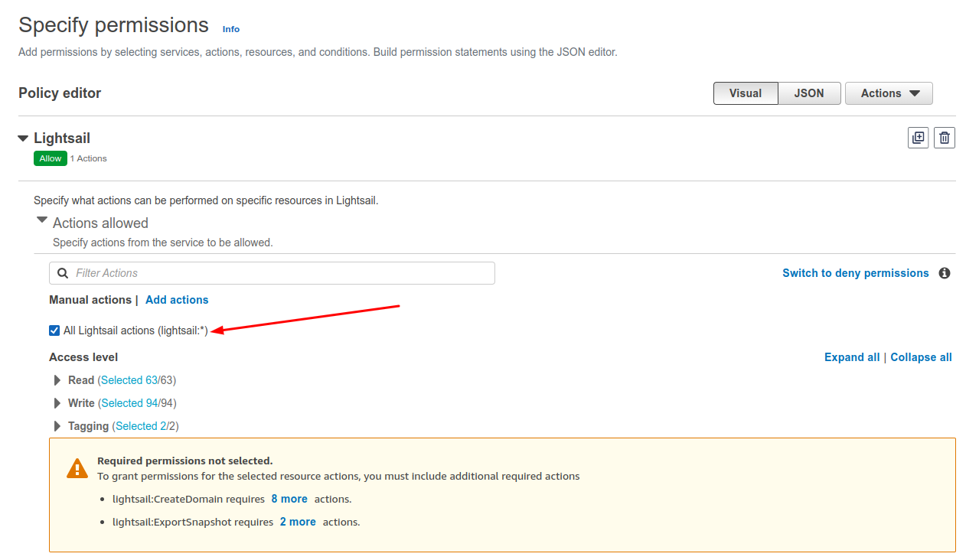Image resolution: width=979 pixels, height=560 pixels.
Task: Expand the Write access level
Action: click(x=57, y=403)
